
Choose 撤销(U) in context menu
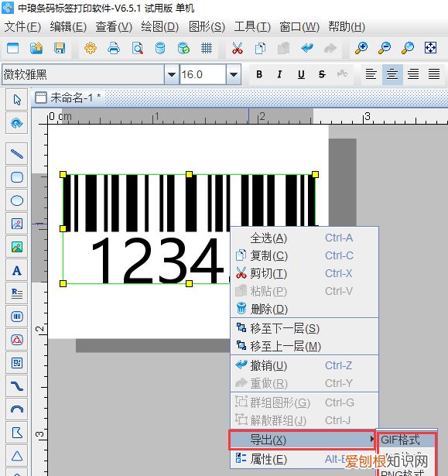pyautogui.click(x=305, y=365)
